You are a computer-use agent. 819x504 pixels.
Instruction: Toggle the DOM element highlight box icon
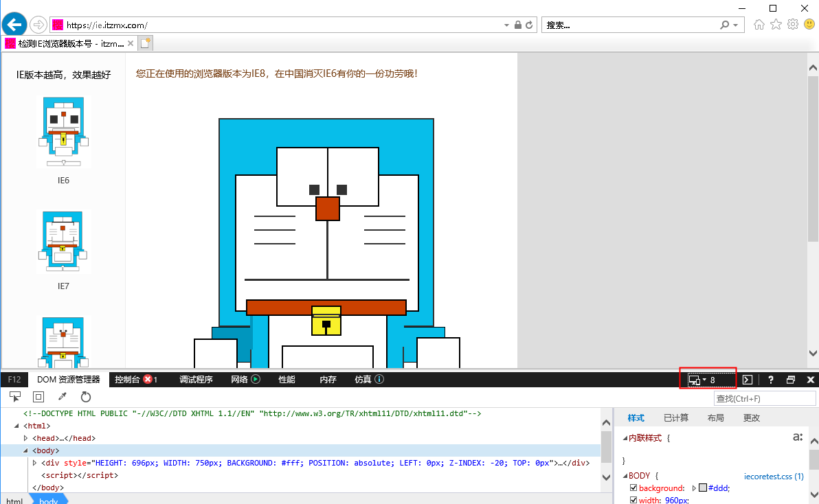pyautogui.click(x=38, y=397)
